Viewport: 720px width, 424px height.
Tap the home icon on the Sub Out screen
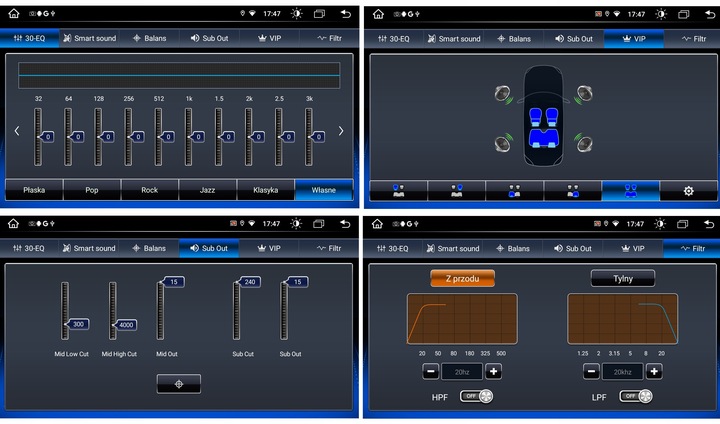(x=13, y=224)
